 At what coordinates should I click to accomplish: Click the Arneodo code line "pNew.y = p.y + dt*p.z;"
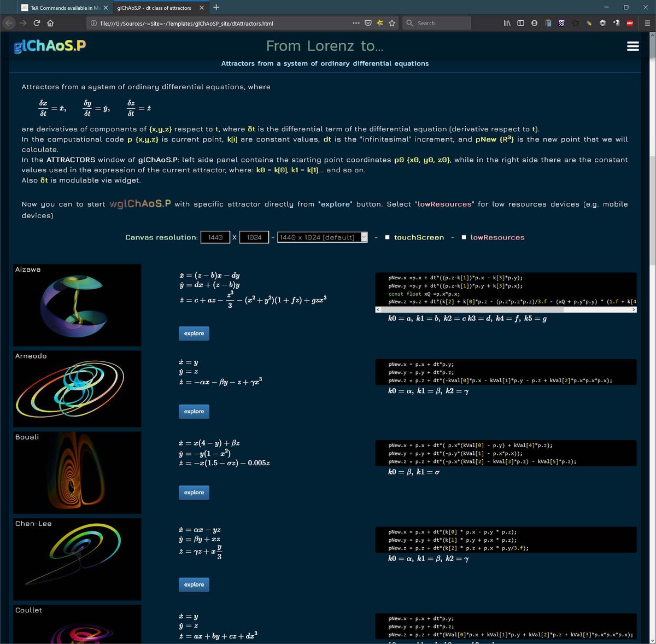pos(421,372)
